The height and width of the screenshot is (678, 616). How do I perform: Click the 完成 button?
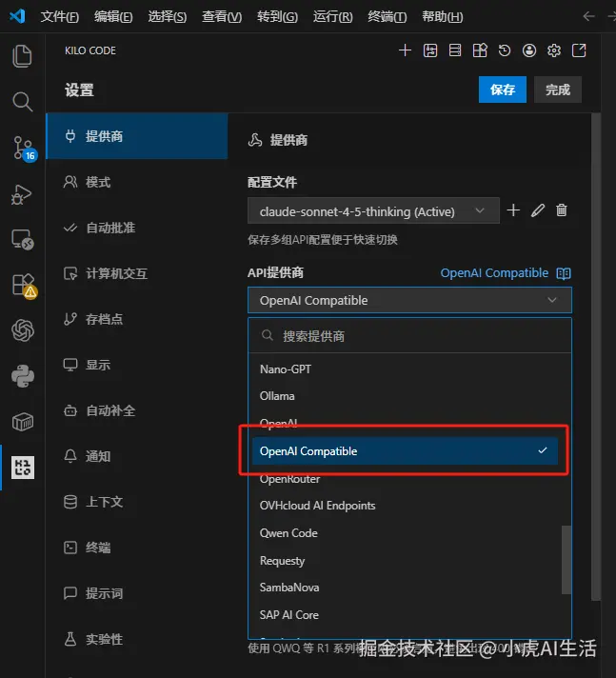558,90
